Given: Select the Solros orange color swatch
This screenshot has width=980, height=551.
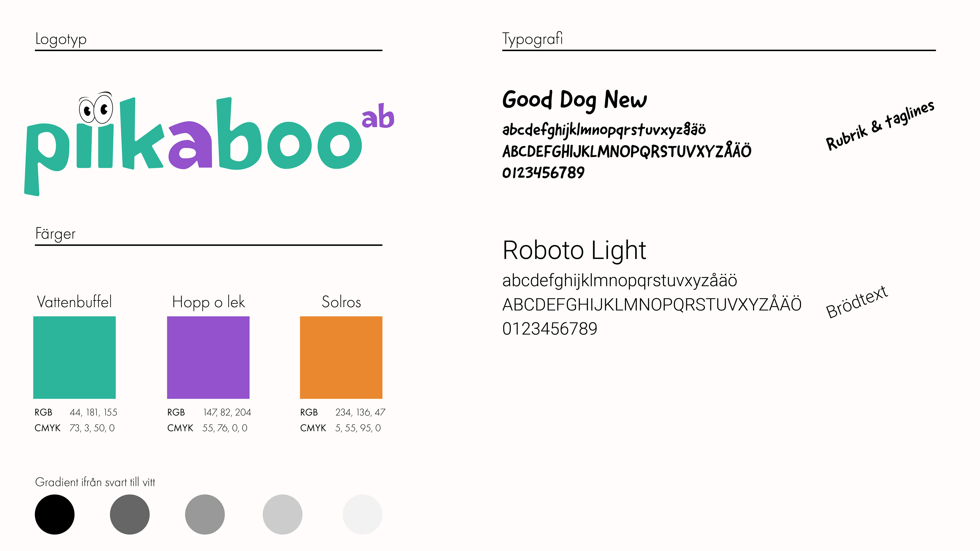Looking at the screenshot, I should click(341, 357).
